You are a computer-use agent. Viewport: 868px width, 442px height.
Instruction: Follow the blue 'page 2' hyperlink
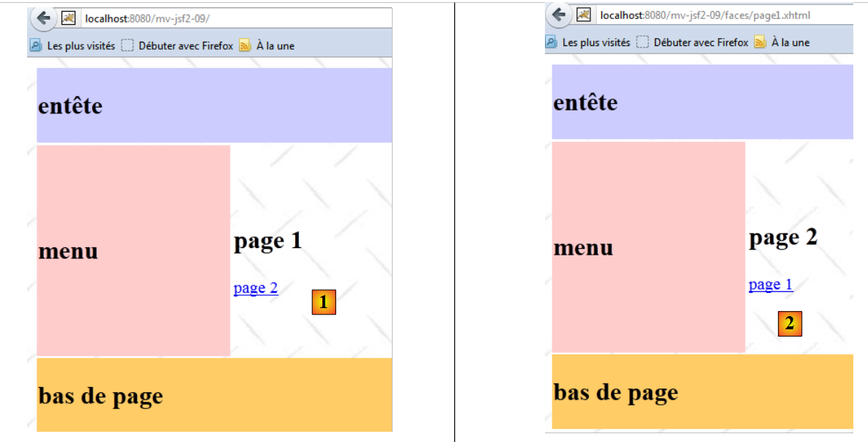point(256,288)
